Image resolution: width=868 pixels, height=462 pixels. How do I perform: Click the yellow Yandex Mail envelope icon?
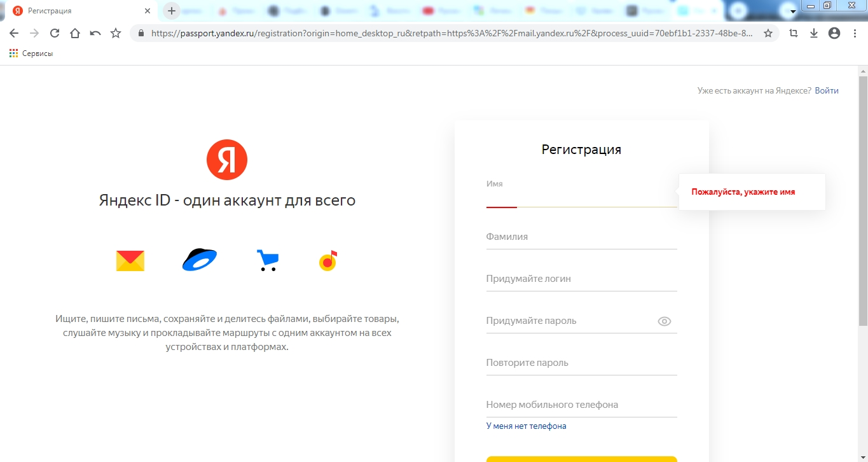tap(130, 261)
